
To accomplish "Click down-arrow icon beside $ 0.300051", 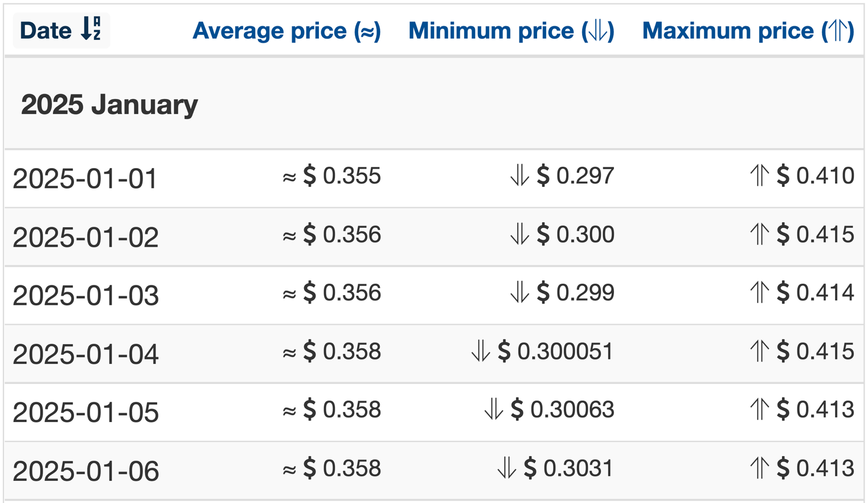I will coord(481,351).
